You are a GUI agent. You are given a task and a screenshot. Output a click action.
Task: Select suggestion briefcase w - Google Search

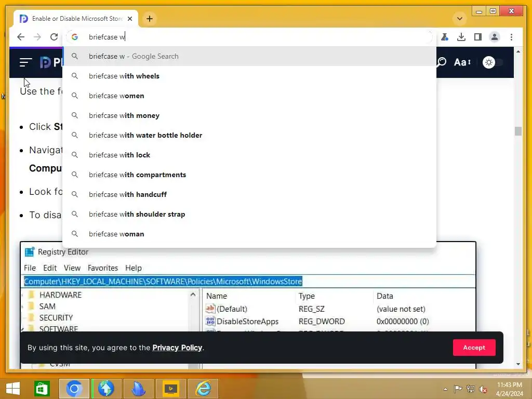[249, 56]
